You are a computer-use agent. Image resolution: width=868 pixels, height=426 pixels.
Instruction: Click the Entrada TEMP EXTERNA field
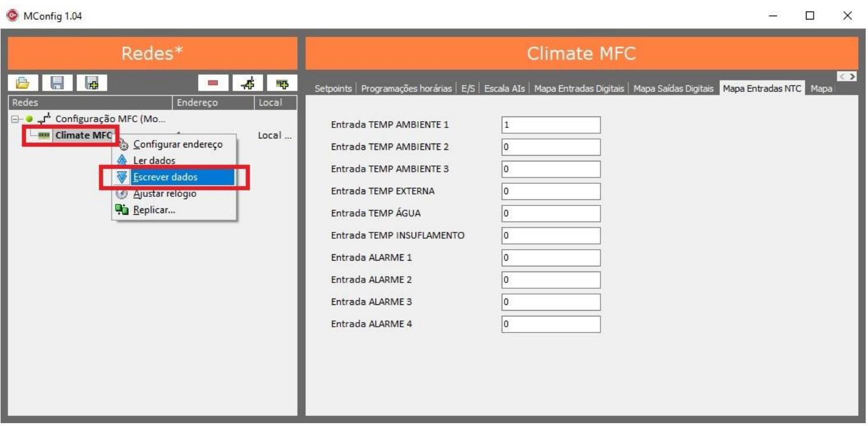coord(551,191)
